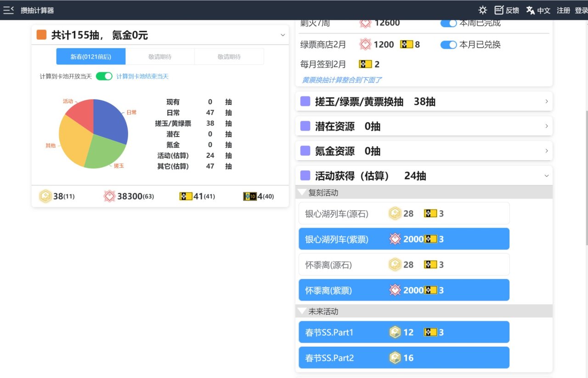Viewport: 588px width, 378px height.
Task: Click the ticket icon in 绿票商店2月 row
Action: pos(407,45)
